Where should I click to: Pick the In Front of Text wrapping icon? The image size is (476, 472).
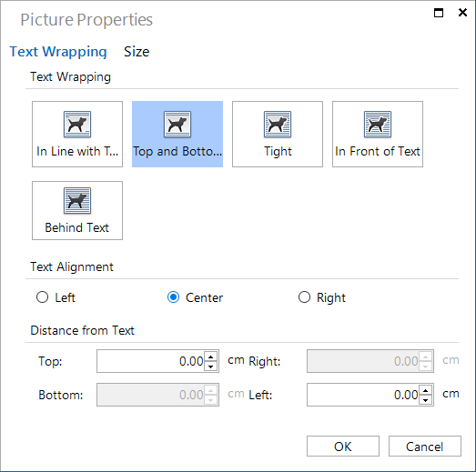coord(378,125)
